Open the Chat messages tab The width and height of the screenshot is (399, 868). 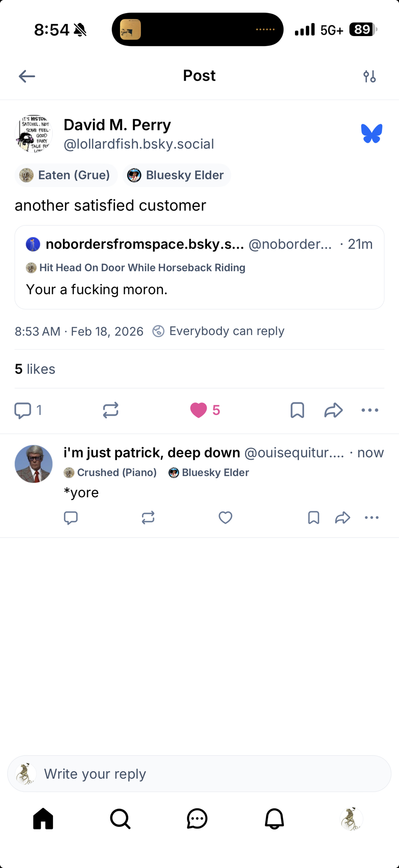pos(197,819)
